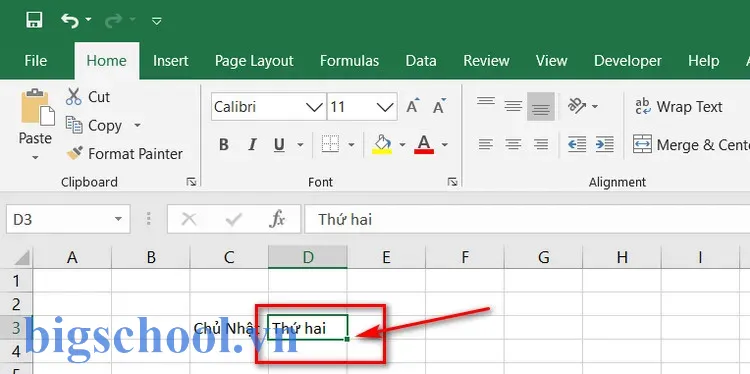Click the Insert Function fx icon
The width and height of the screenshot is (750, 374).
277,220
